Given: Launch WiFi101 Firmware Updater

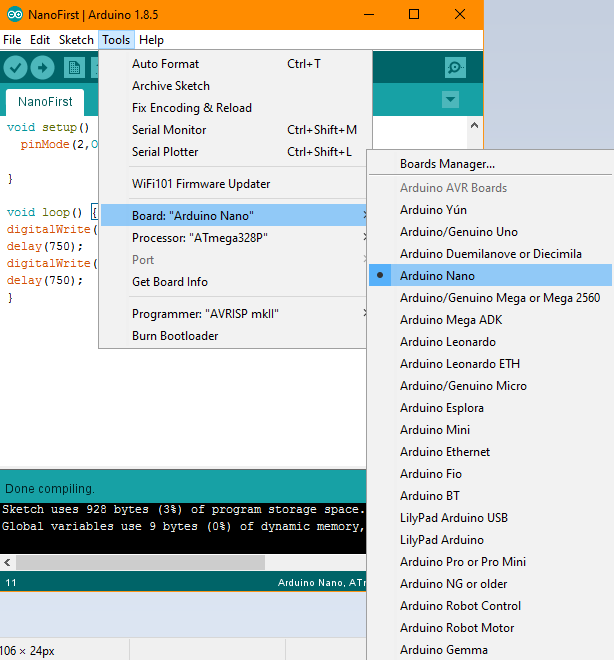Looking at the screenshot, I should click(x=235, y=184).
